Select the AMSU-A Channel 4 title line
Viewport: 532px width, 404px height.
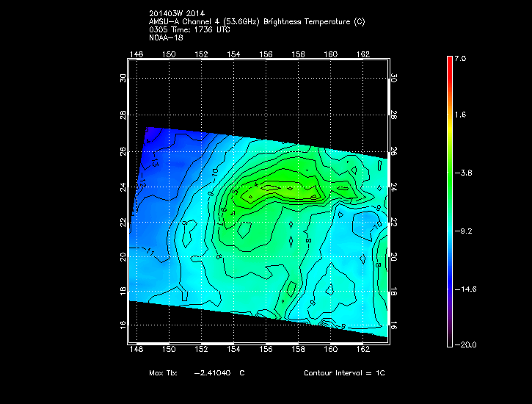[256, 22]
